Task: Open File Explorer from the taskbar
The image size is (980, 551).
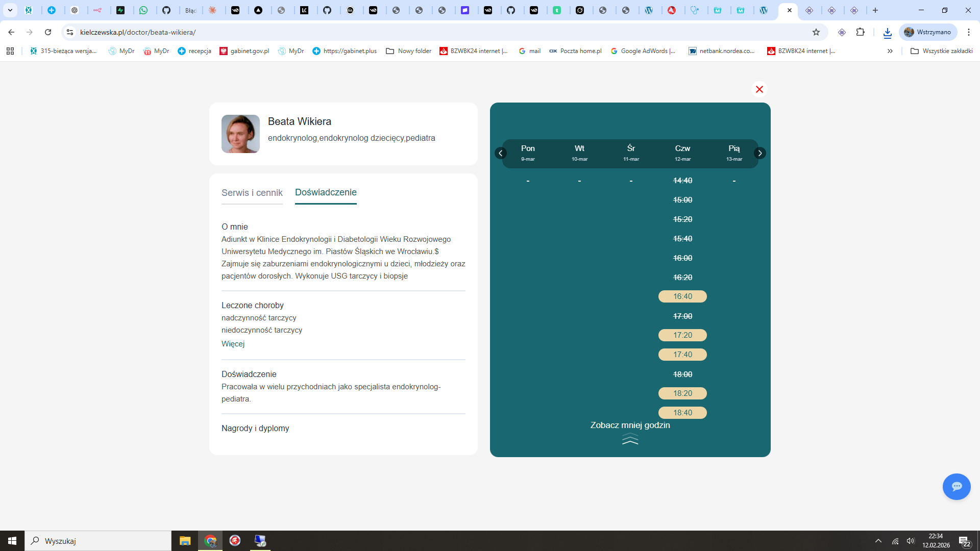Action: pyautogui.click(x=185, y=541)
